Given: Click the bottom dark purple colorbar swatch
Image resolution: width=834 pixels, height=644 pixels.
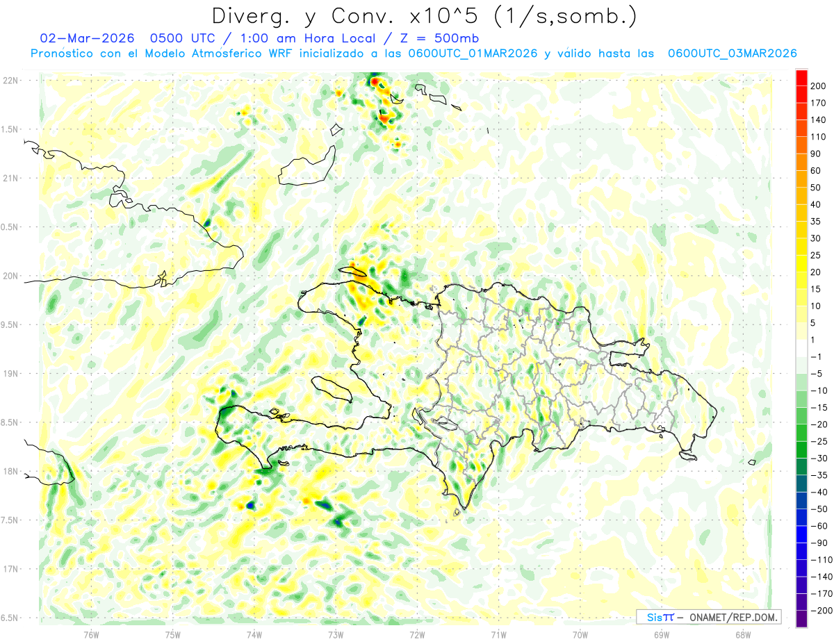Looking at the screenshot, I should [x=801, y=620].
